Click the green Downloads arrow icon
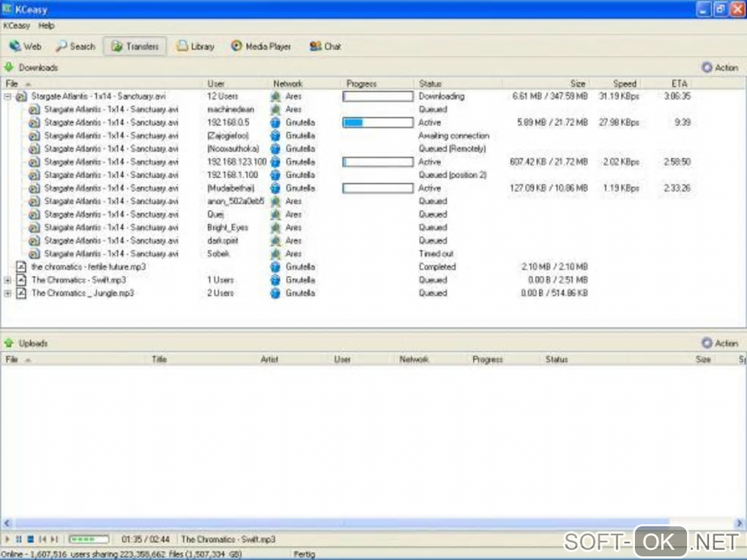747x560 pixels. click(x=9, y=67)
